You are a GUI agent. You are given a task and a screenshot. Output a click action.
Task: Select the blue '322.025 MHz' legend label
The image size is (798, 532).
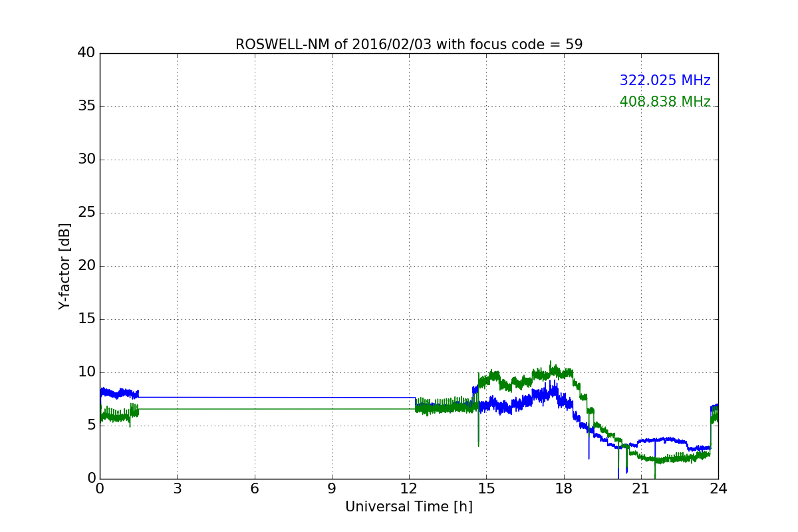click(x=665, y=80)
